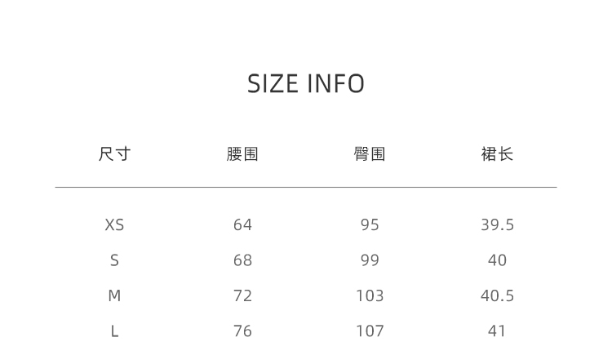Select the L size row label
The image size is (612, 364).
tap(114, 331)
